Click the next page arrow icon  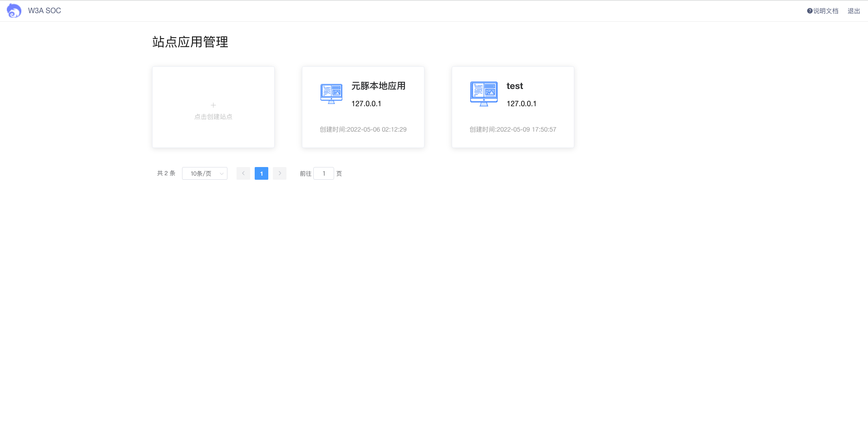coord(280,173)
